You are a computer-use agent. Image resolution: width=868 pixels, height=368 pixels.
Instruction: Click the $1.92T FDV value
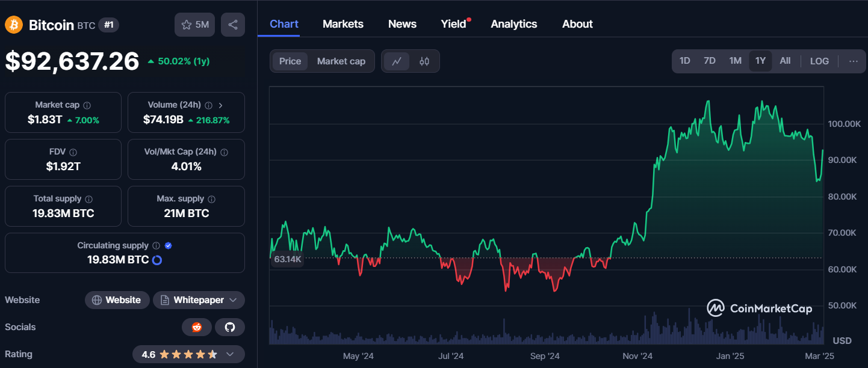pos(63,167)
